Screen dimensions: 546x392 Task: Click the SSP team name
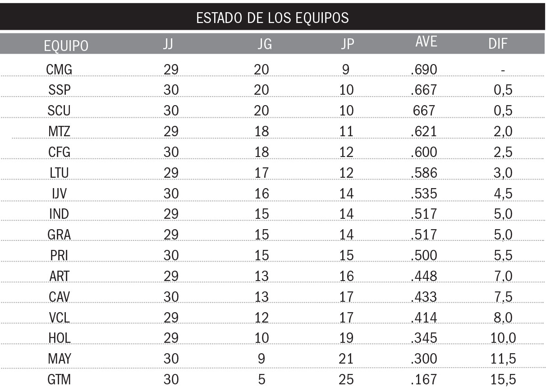[x=60, y=90]
